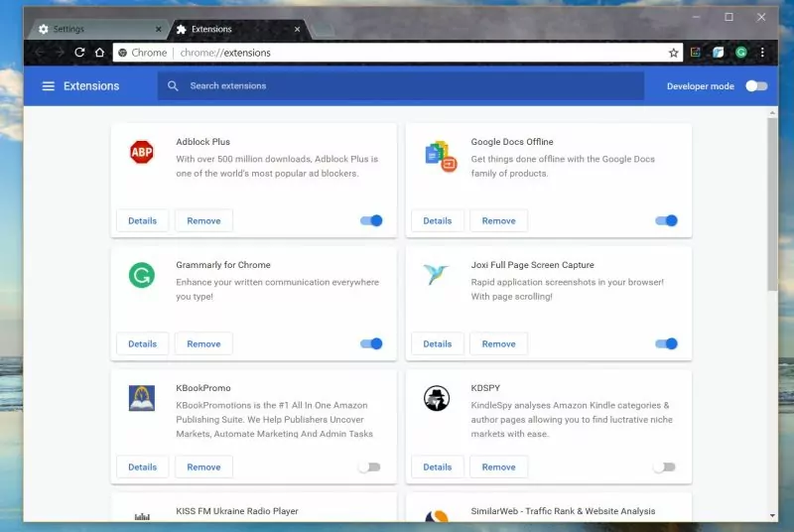This screenshot has width=794, height=532.
Task: Click the scrollbar down arrow
Action: pos(772,516)
